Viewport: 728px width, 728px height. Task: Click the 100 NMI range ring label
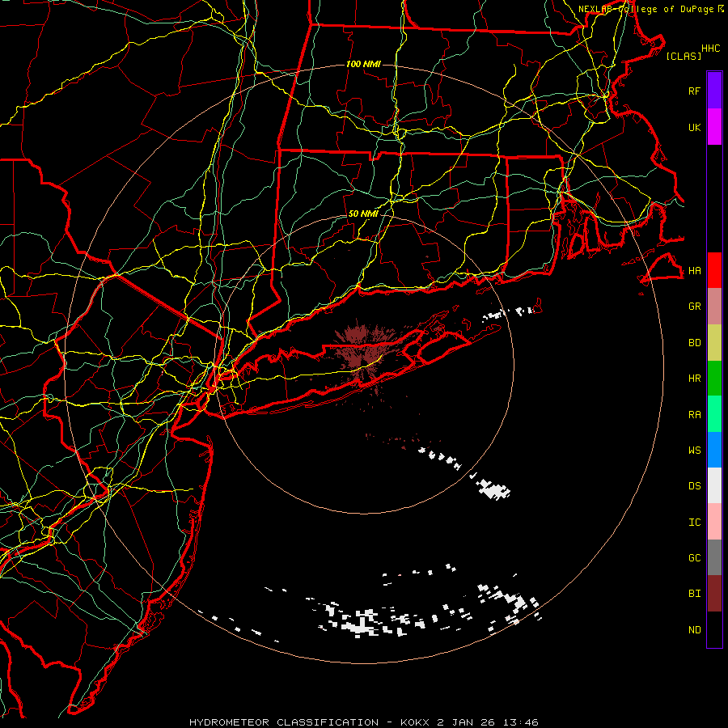coord(363,64)
